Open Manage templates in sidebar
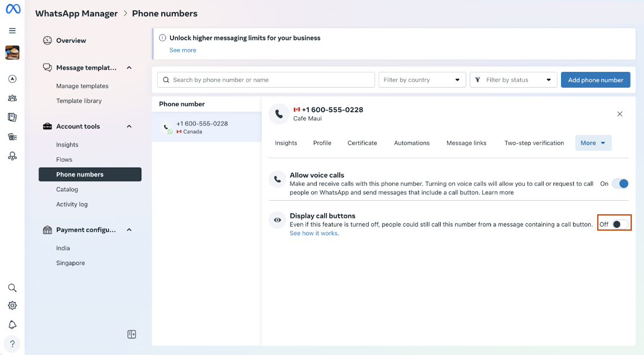The height and width of the screenshot is (355, 644). [82, 86]
